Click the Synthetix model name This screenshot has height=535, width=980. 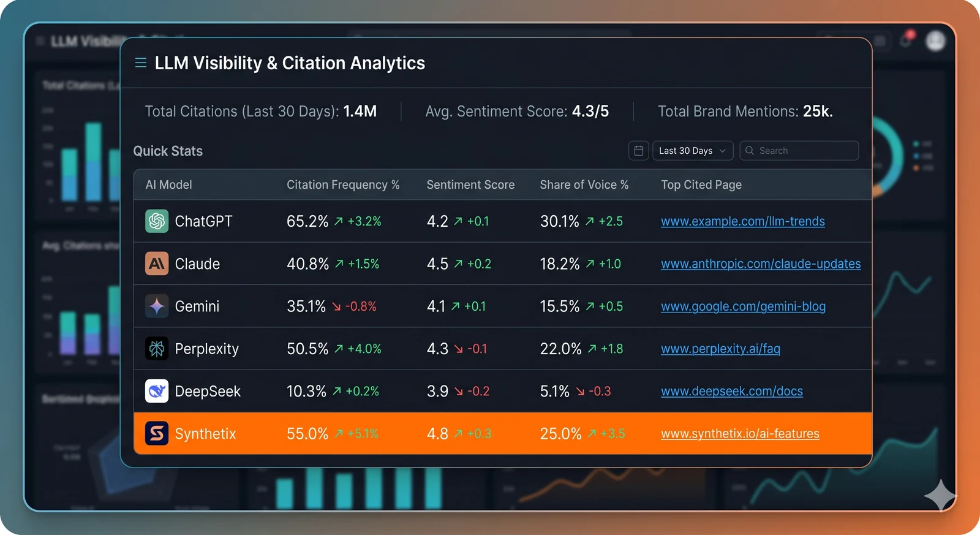(205, 433)
